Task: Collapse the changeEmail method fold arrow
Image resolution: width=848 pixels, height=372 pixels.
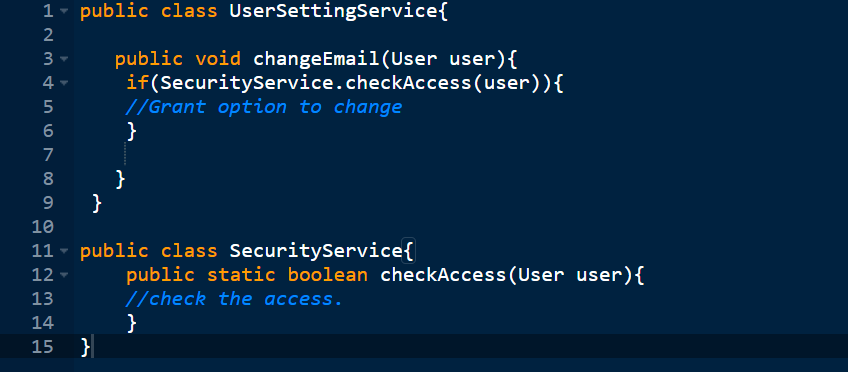Action: (x=64, y=59)
